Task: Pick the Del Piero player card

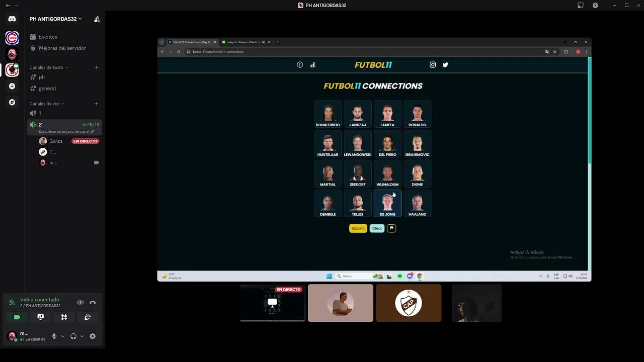Action: point(387,144)
